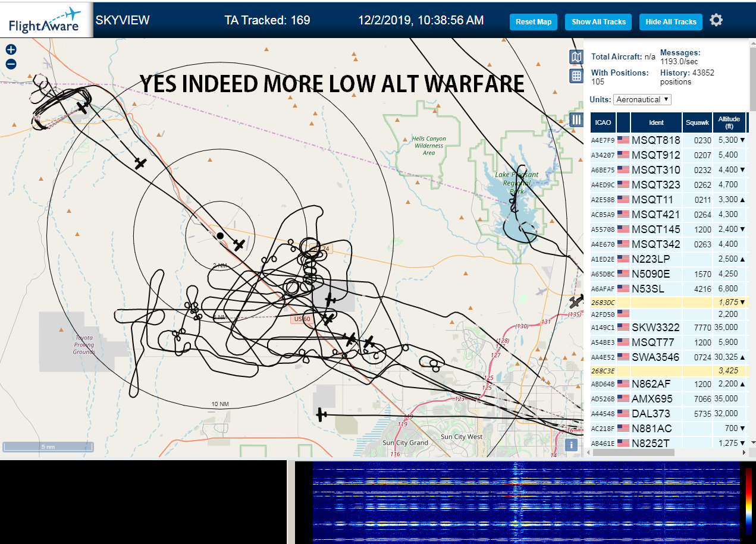Select the MSQT323 aircraft row
756x544 pixels.
pyautogui.click(x=669, y=185)
